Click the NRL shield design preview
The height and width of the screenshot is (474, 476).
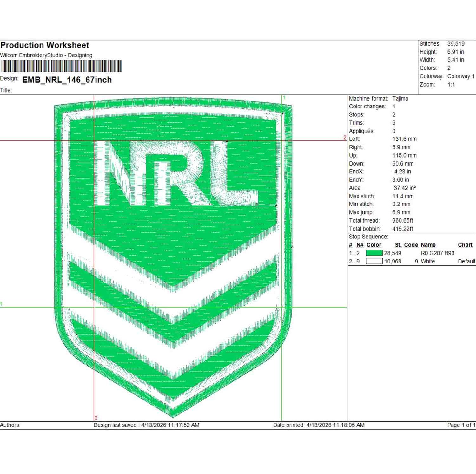173,257
